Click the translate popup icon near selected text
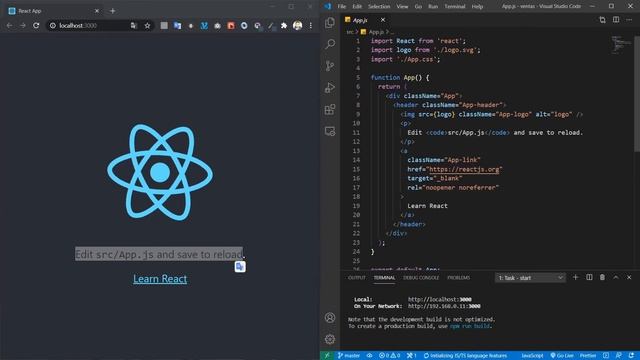This screenshot has height=360, width=640. pyautogui.click(x=240, y=267)
